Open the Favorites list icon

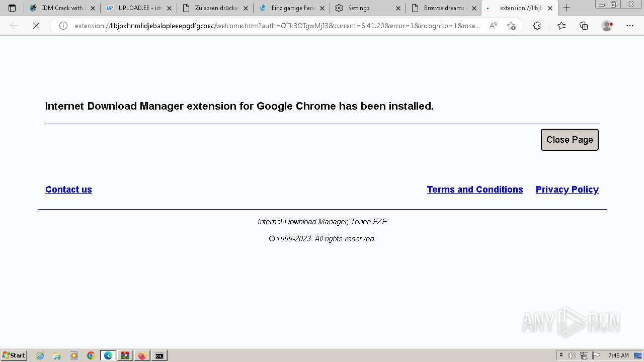tap(561, 26)
